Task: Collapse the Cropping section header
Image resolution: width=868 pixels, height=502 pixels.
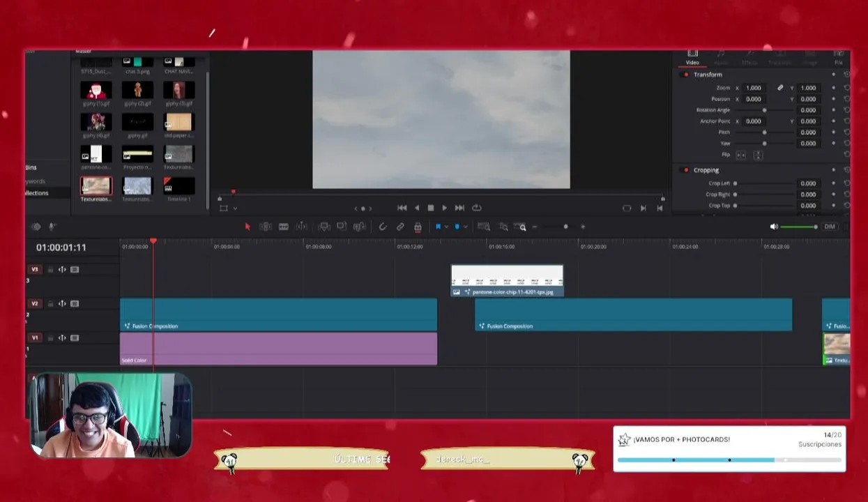Action: pyautogui.click(x=706, y=170)
